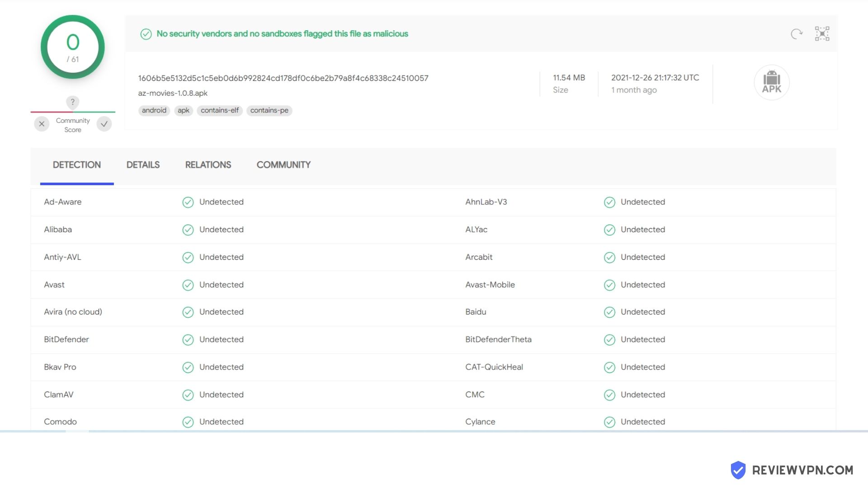This screenshot has height=488, width=868.
Task: Select the file hash 1606b5e5132d... text
Action: [x=283, y=78]
